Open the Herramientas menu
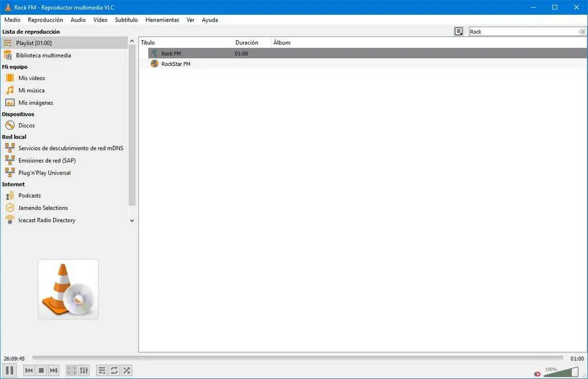Viewport: 588px width, 379px height. (162, 20)
